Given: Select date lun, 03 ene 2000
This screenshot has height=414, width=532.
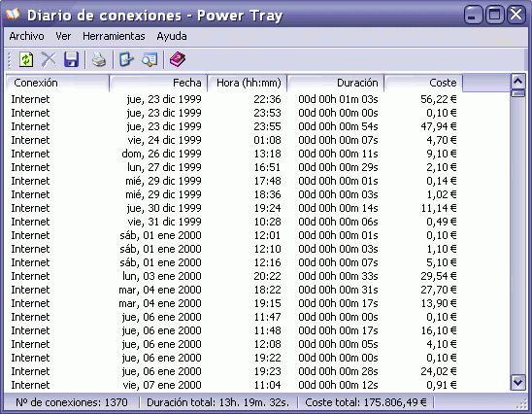Looking at the screenshot, I should (x=162, y=276).
